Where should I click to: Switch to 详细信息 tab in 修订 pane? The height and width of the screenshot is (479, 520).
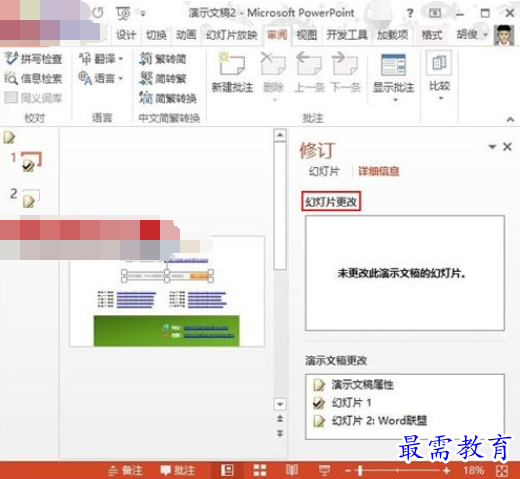pos(378,171)
